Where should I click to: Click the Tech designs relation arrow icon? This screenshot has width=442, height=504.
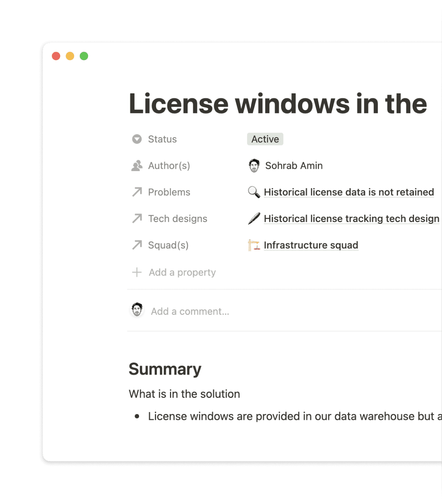click(x=137, y=218)
